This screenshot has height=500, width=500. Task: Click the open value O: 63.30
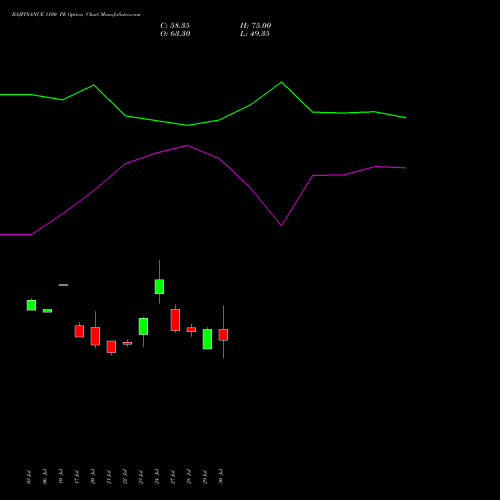175,34
